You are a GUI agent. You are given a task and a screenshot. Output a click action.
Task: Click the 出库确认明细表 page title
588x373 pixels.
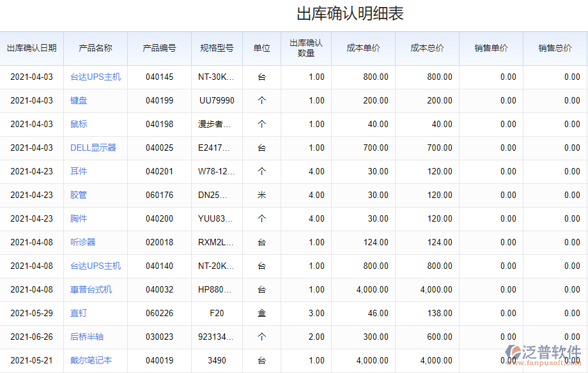click(294, 12)
